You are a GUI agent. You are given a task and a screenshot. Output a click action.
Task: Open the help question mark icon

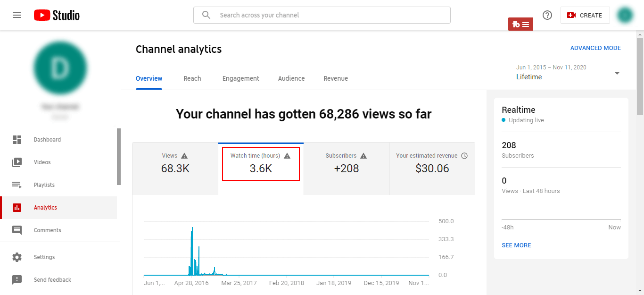click(547, 15)
